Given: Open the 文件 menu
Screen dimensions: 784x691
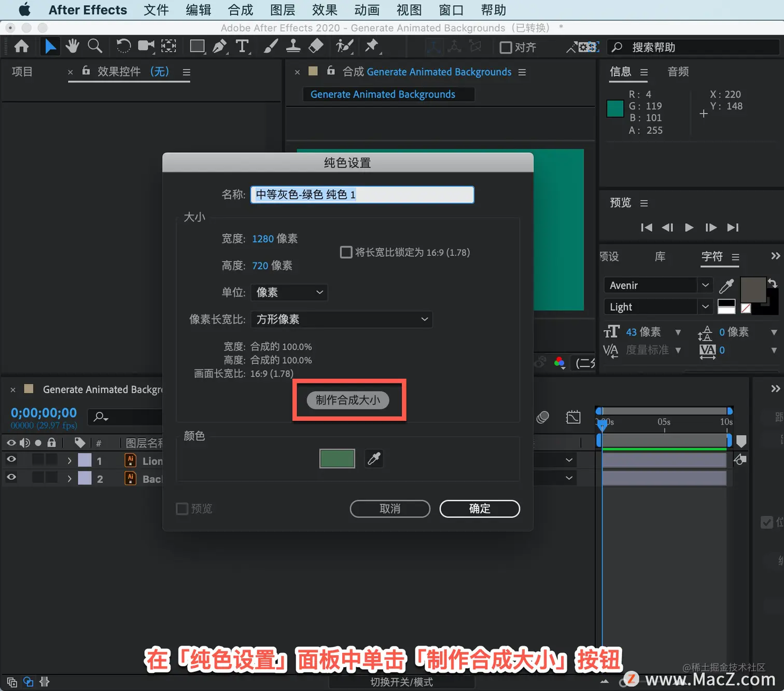Looking at the screenshot, I should coord(156,10).
